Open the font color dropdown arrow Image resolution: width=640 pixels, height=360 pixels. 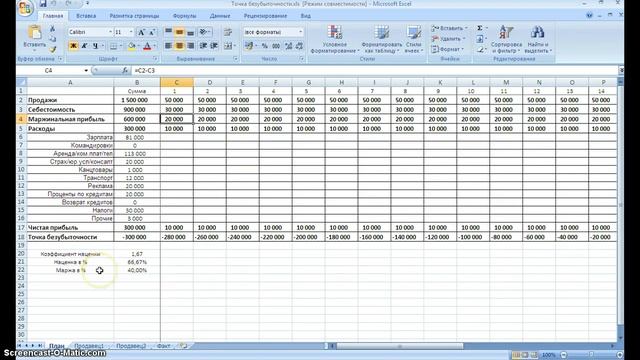click(154, 46)
